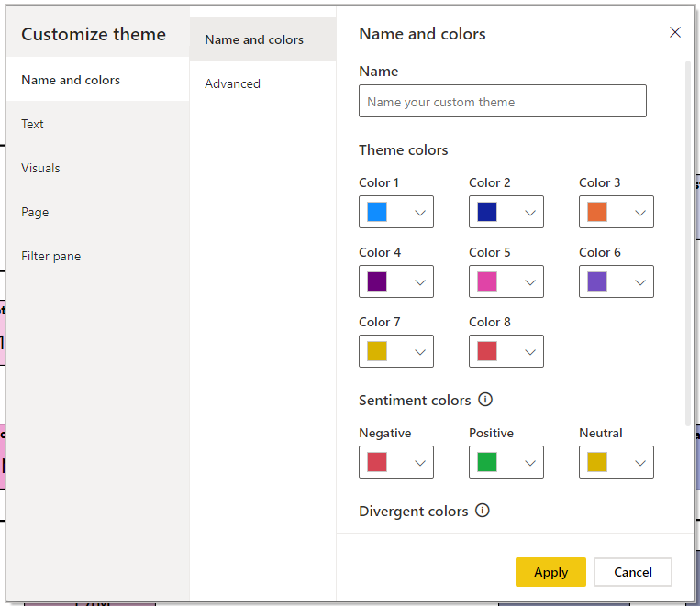Click the red Negative sentiment swatch

377,462
